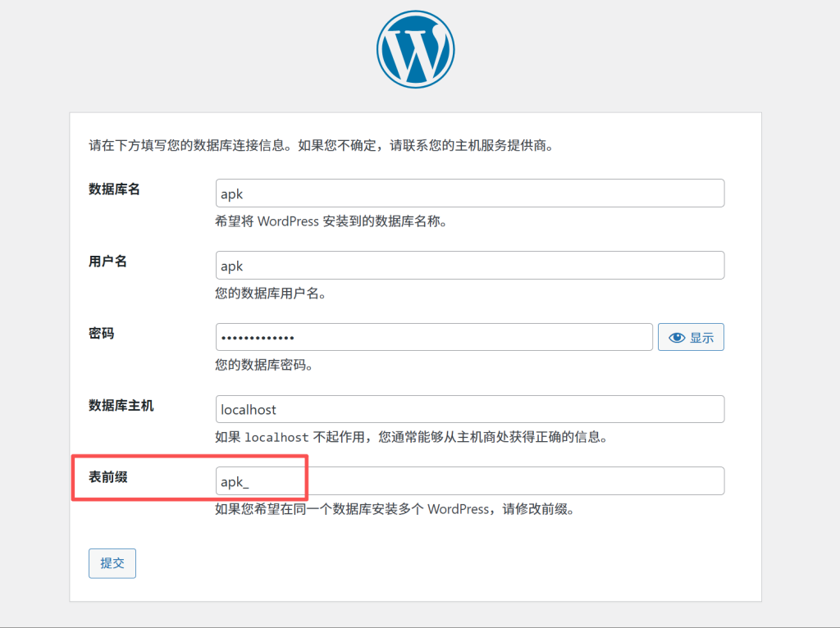Image resolution: width=840 pixels, height=628 pixels.
Task: Click the WordPress logo at top
Action: pos(416,48)
